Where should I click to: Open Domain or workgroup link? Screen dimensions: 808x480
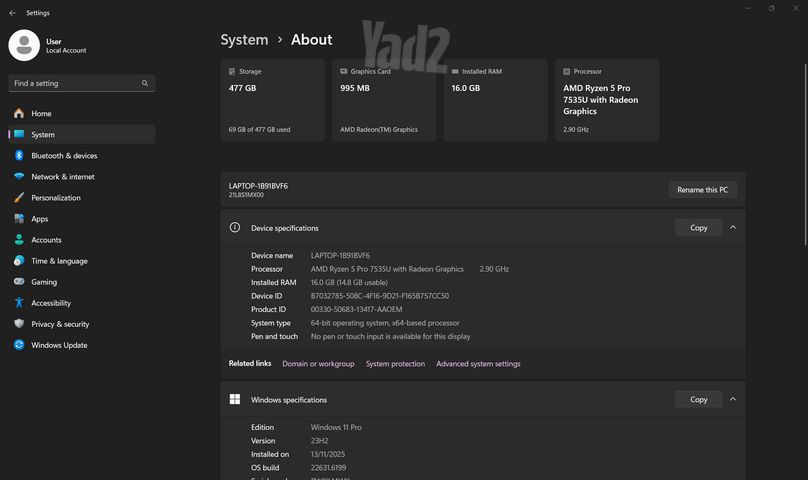click(x=318, y=363)
